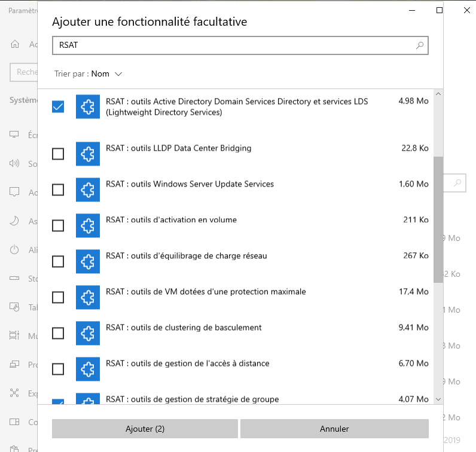476x452 pixels.
Task: Click the RSAT search input field
Action: click(x=233, y=45)
